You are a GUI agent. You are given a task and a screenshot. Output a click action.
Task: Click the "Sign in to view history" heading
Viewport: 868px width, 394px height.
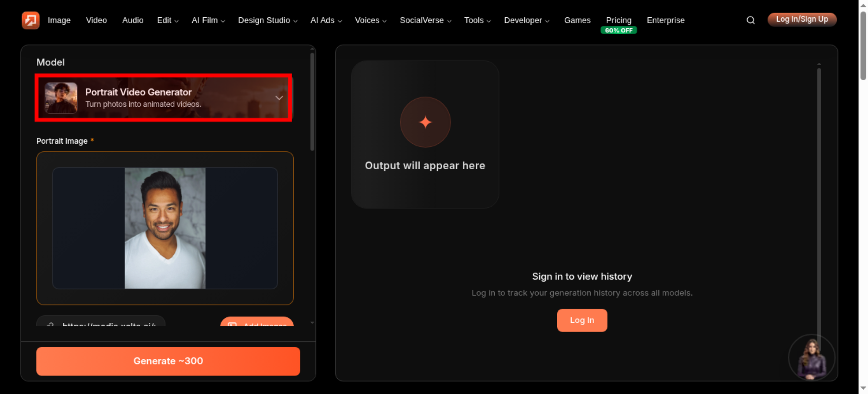point(582,276)
